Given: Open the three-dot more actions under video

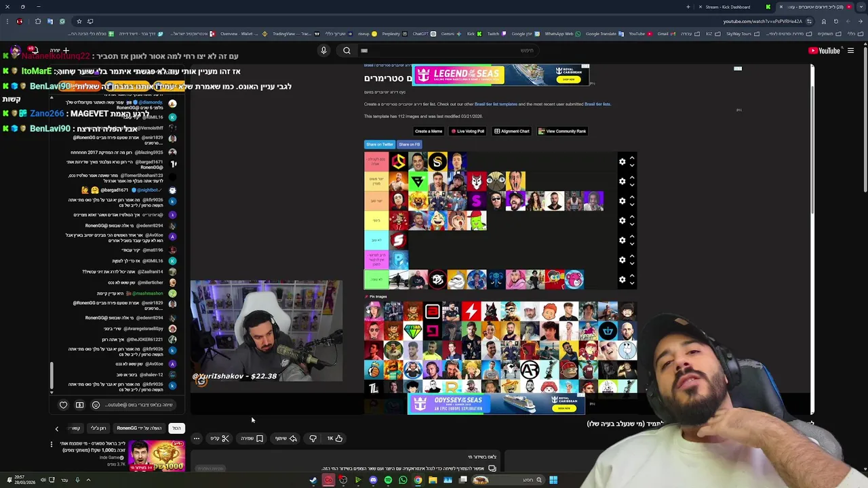Looking at the screenshot, I should point(197,439).
